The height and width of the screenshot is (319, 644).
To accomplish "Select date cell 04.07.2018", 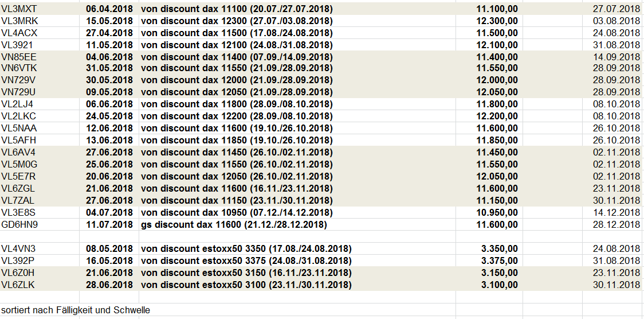I will click(x=109, y=212).
